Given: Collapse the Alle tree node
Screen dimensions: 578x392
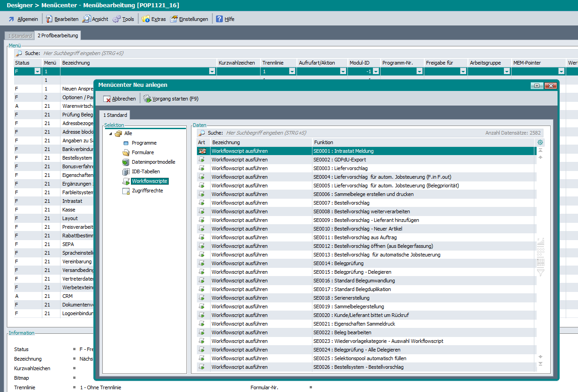Looking at the screenshot, I should click(x=111, y=134).
